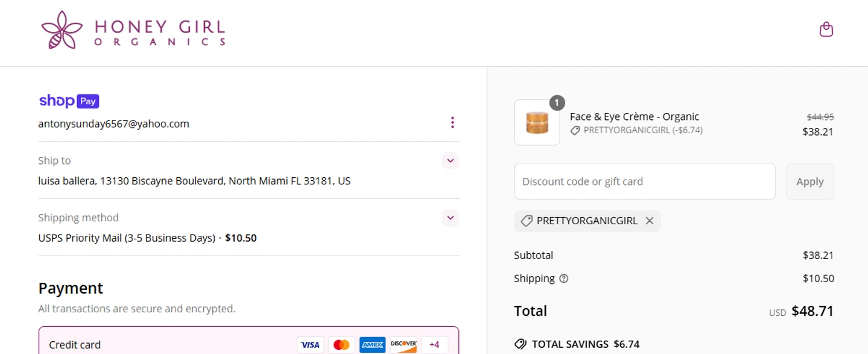
Task: Click the Face & Eye Crème - Organic title
Action: coord(634,116)
